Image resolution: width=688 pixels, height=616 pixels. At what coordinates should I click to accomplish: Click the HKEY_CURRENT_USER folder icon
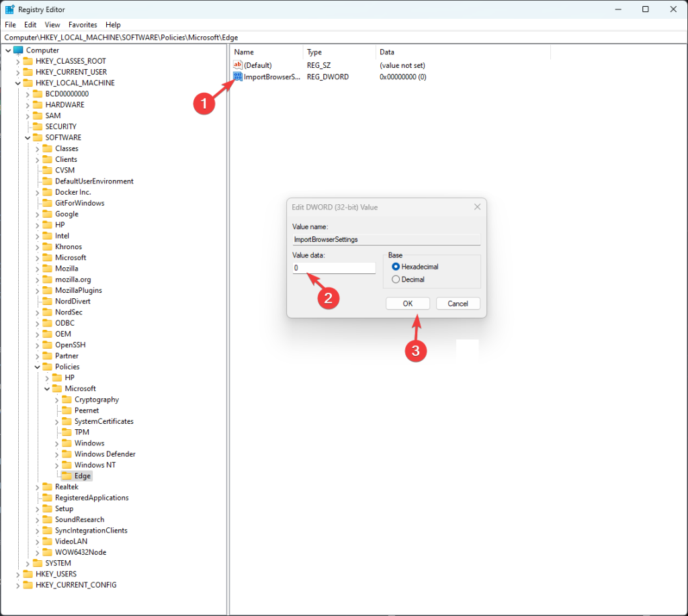click(x=28, y=72)
